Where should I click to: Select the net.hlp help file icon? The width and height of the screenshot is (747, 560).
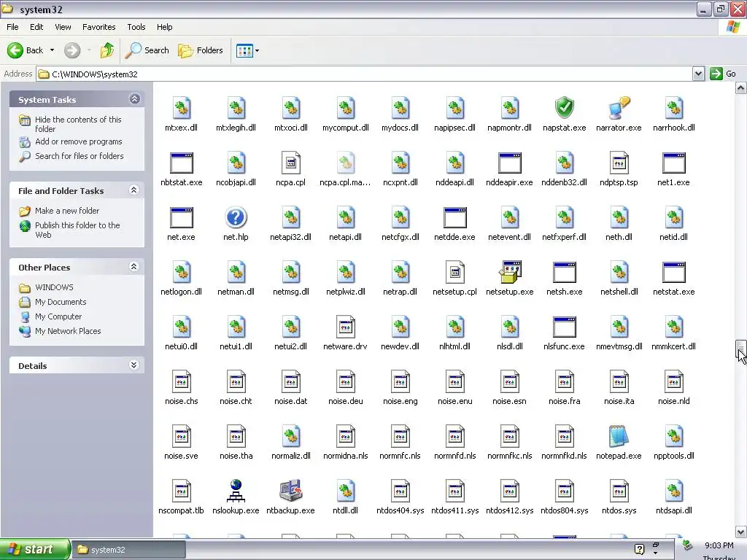tap(236, 217)
